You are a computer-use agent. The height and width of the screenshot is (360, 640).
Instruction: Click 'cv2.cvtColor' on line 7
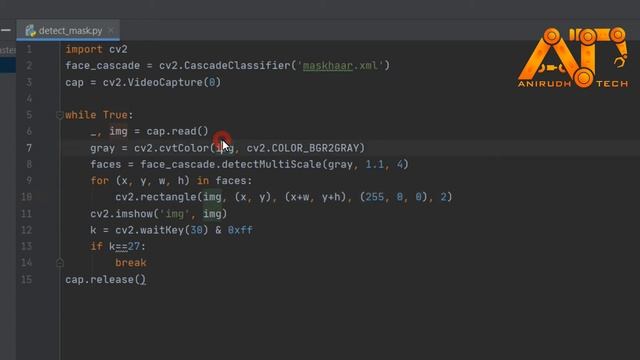(171, 148)
